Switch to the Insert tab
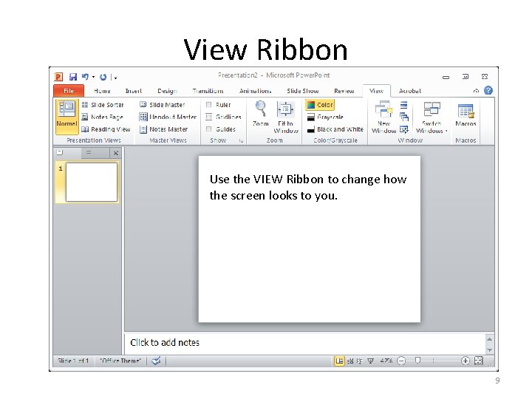The height and width of the screenshot is (399, 532). pos(133,91)
